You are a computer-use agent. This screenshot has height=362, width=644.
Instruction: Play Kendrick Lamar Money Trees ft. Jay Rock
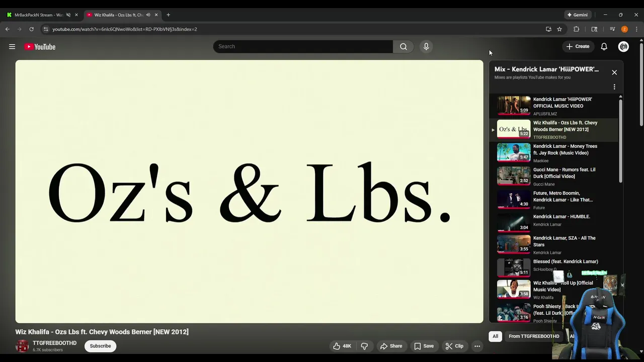coord(554,152)
